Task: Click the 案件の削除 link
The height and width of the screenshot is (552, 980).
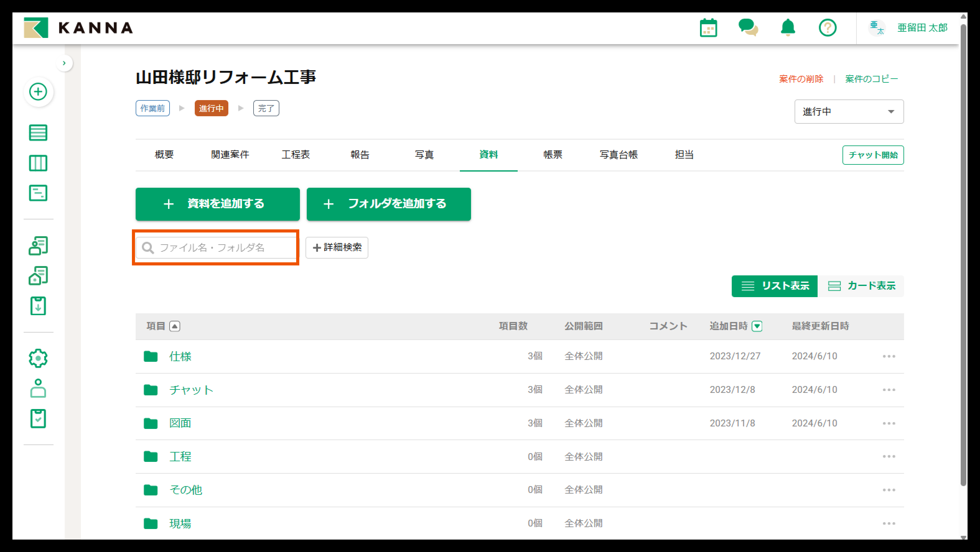Action: 801,79
